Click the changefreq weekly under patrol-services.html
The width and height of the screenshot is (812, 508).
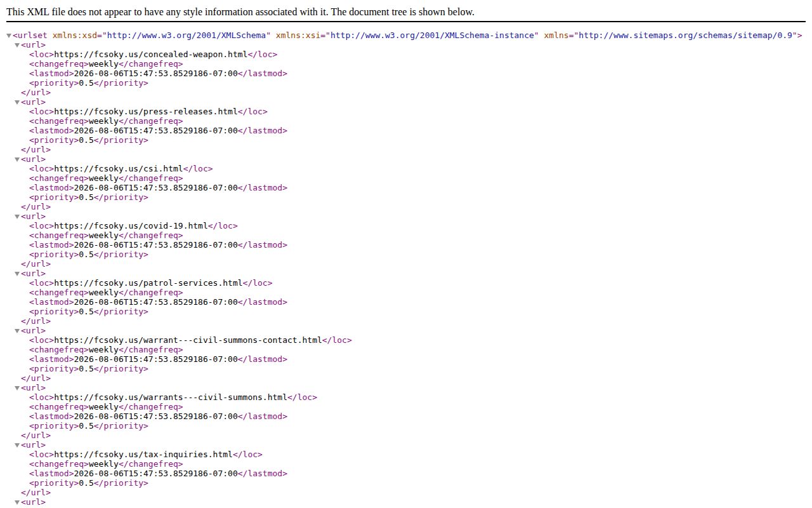103,293
